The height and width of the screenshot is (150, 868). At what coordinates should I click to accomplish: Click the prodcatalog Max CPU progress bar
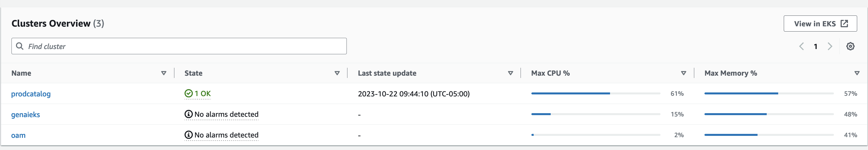coord(595,93)
